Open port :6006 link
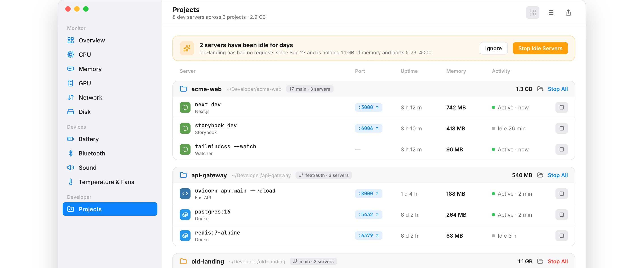Viewport: 644px width, 268px height. point(368,128)
